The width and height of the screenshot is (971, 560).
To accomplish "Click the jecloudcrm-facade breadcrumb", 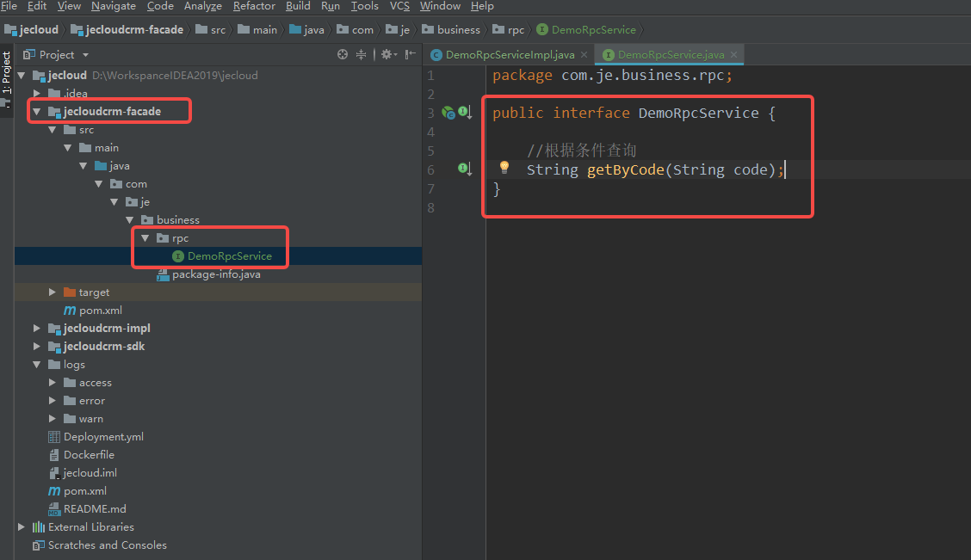I will tap(134, 29).
